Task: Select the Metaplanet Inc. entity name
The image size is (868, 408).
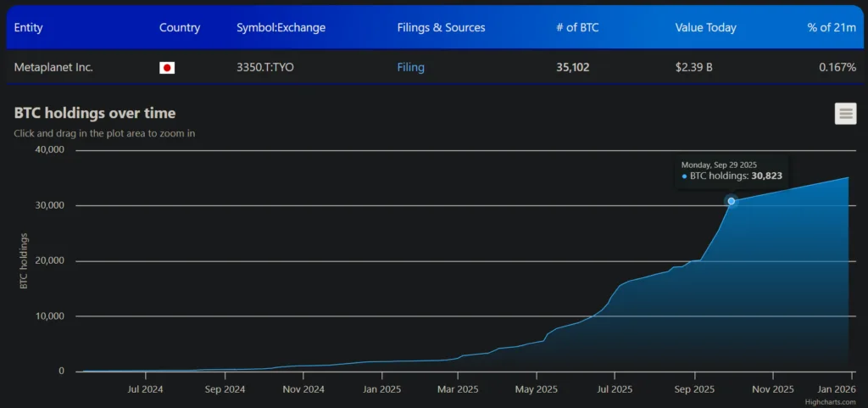Action: click(x=53, y=68)
